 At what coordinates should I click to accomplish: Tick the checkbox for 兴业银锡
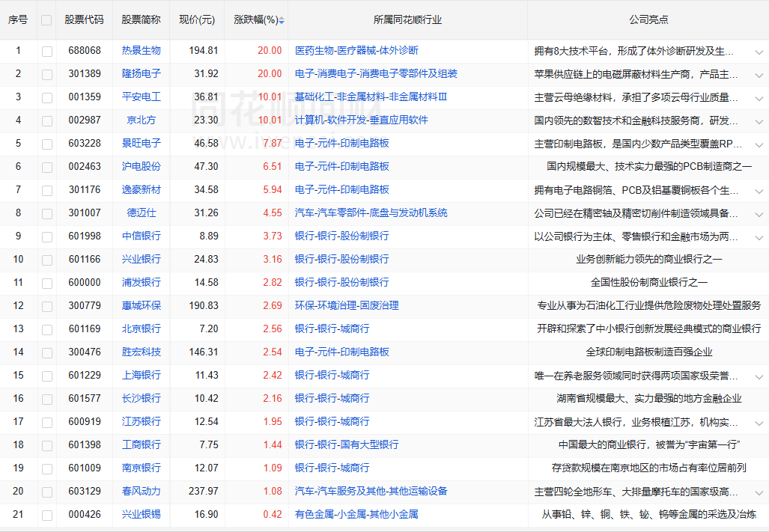click(x=47, y=516)
